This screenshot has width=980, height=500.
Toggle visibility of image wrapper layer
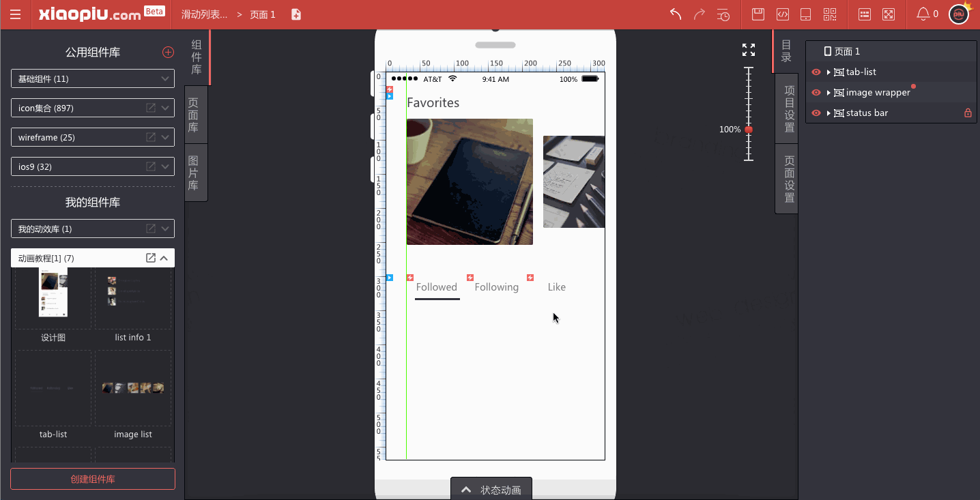[x=816, y=93]
